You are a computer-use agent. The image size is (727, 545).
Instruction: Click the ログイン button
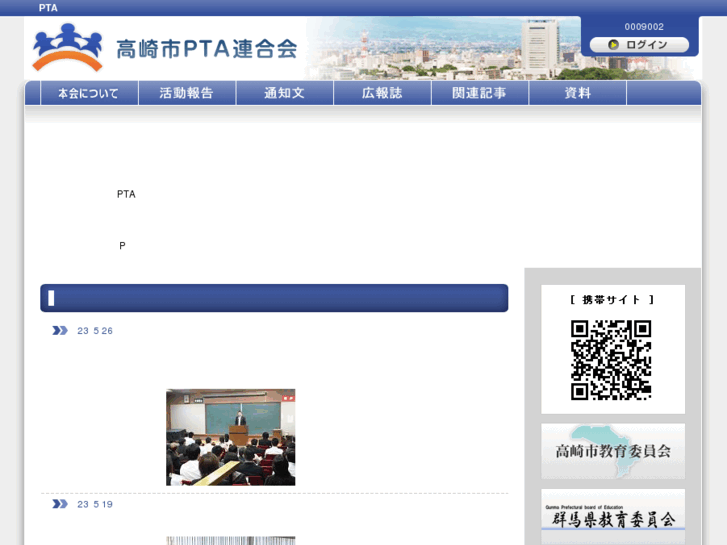pyautogui.click(x=639, y=45)
